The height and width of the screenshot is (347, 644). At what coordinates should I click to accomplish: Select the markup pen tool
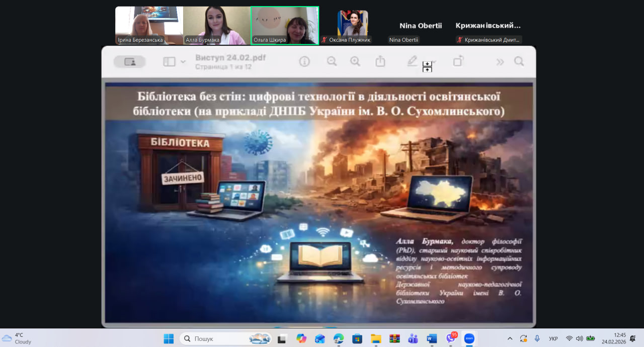412,61
